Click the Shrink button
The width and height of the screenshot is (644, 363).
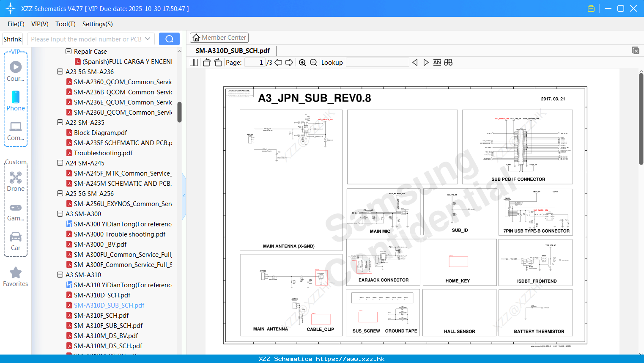pyautogui.click(x=12, y=39)
